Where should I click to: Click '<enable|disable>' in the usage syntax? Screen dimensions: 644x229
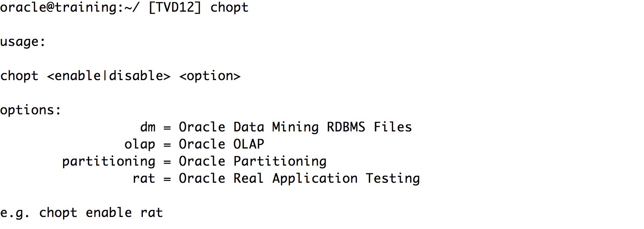109,76
